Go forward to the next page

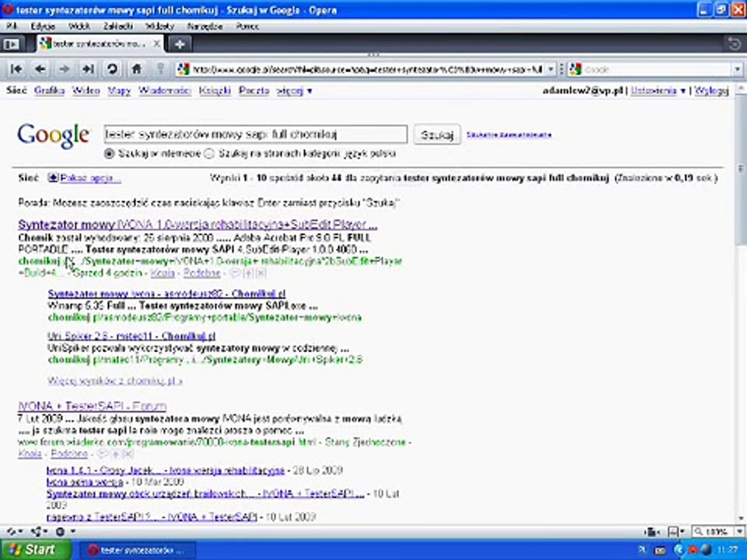coord(64,69)
